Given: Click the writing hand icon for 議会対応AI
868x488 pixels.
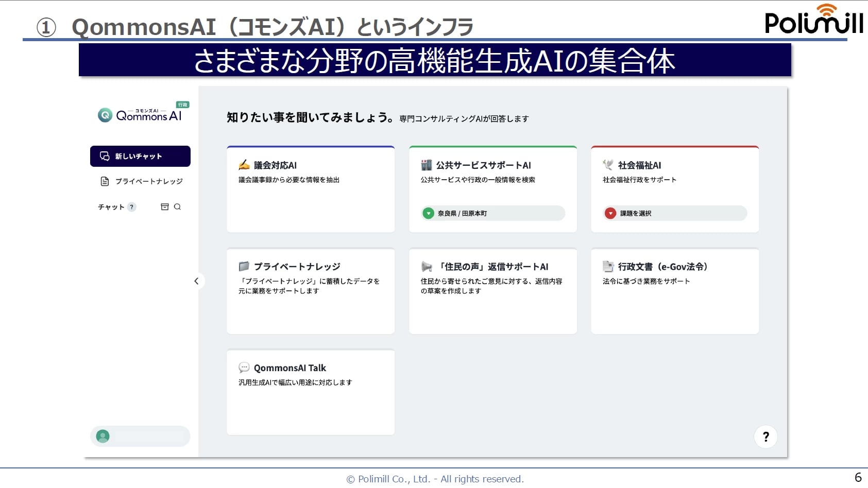Looking at the screenshot, I should pyautogui.click(x=244, y=165).
